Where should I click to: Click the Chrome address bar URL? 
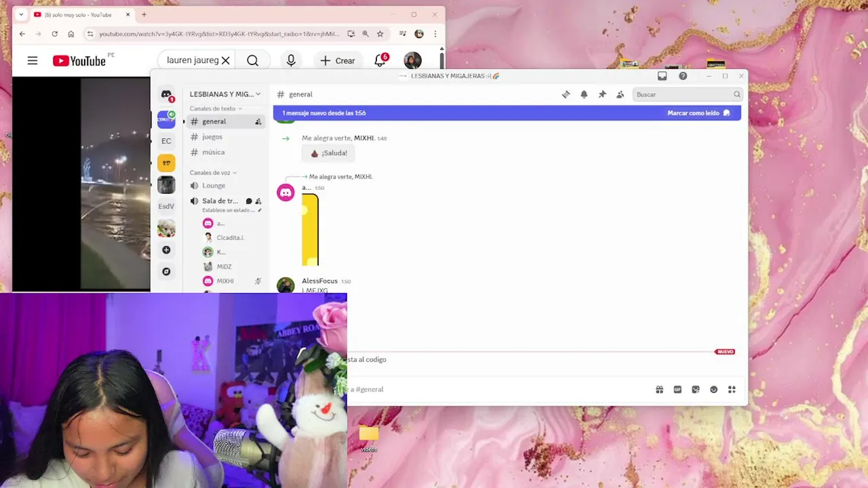coord(219,34)
